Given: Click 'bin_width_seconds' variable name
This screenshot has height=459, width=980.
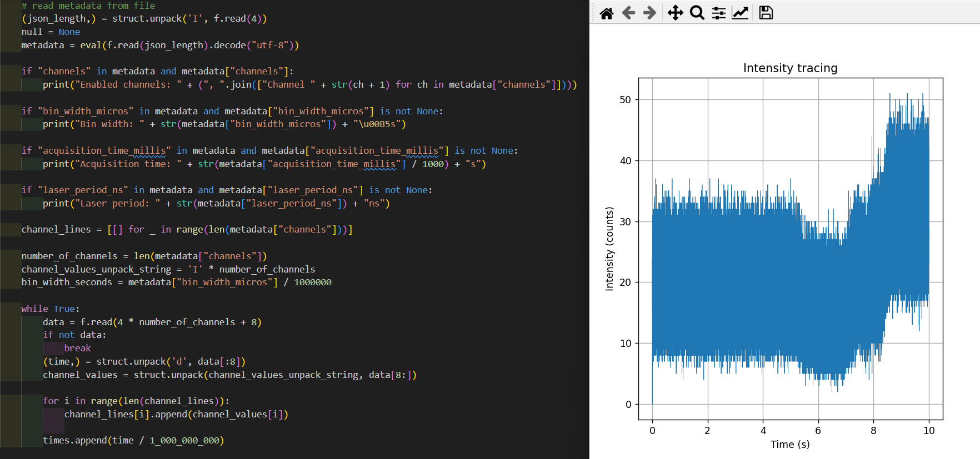Looking at the screenshot, I should [67, 282].
